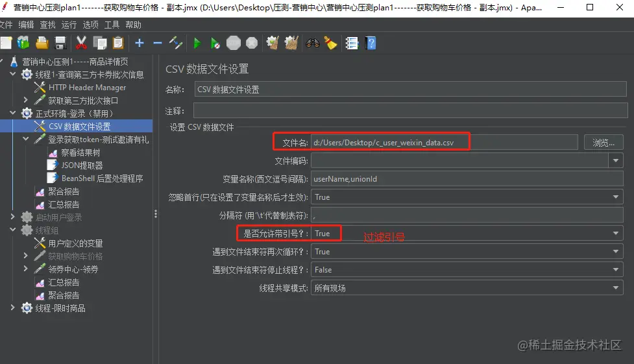The height and width of the screenshot is (364, 634).
Task: Collapse 线程1-查询第三方卡券批次信息 node
Action: point(13,74)
